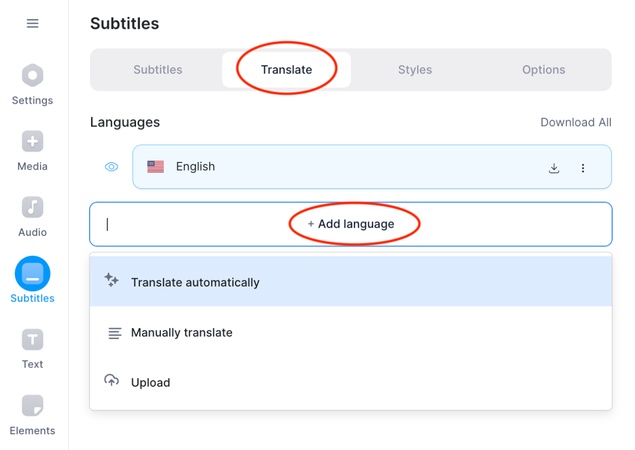Screen dimensions: 635x450
Task: Choose Translate automatically option
Action: (351, 282)
